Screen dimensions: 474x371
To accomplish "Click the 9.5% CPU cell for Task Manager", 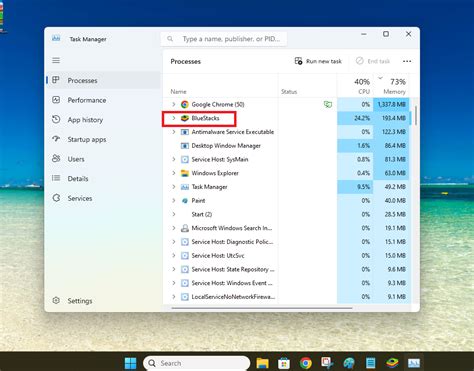I will pyautogui.click(x=355, y=187).
